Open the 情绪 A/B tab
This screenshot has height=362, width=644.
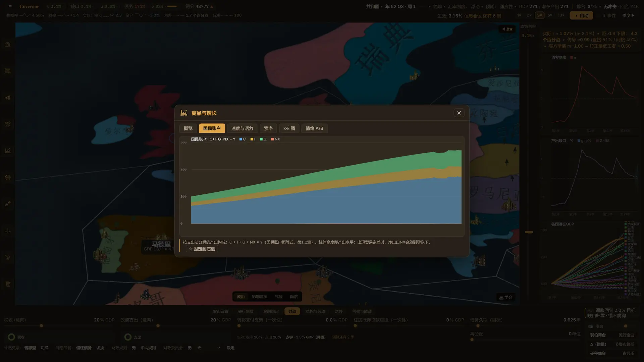coord(314,128)
